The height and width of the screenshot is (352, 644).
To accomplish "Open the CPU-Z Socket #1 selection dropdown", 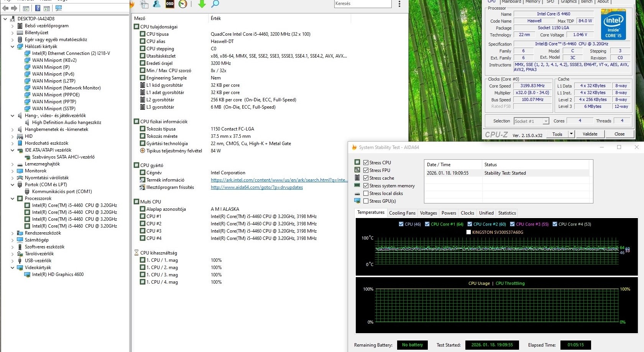I will click(546, 121).
